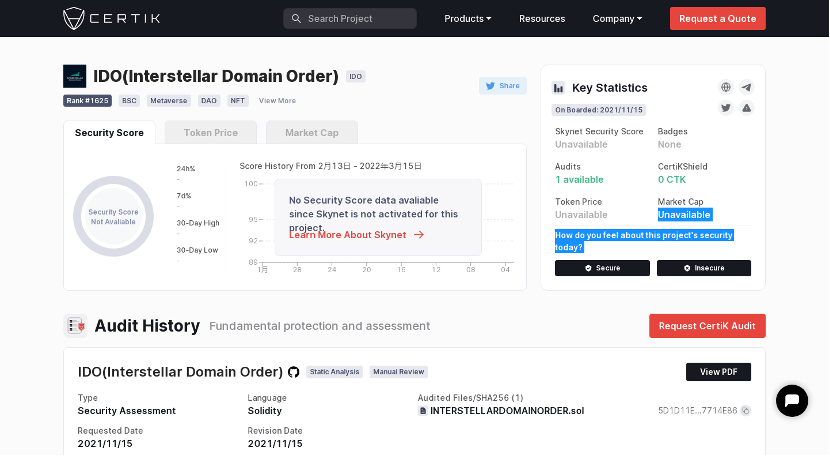Click the IDO project logo thumbnail

(x=75, y=76)
